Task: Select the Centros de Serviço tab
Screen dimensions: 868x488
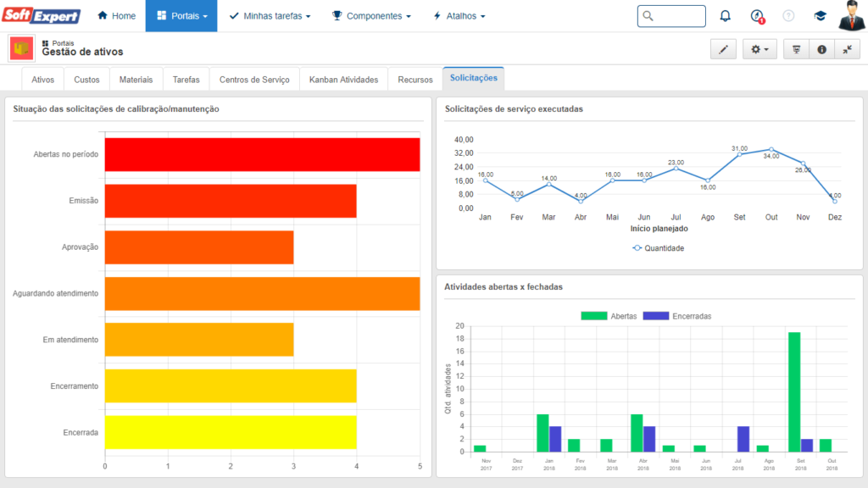Action: pos(254,80)
